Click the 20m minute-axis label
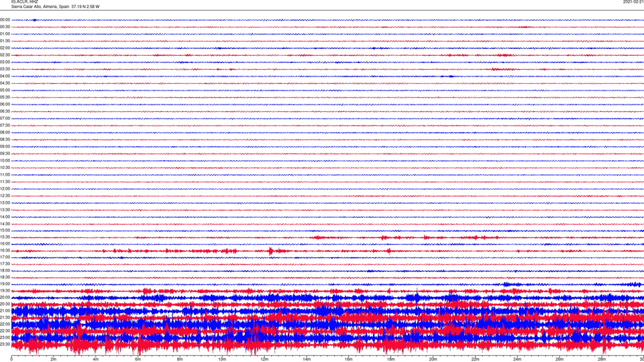The image size is (644, 362). pos(433,359)
